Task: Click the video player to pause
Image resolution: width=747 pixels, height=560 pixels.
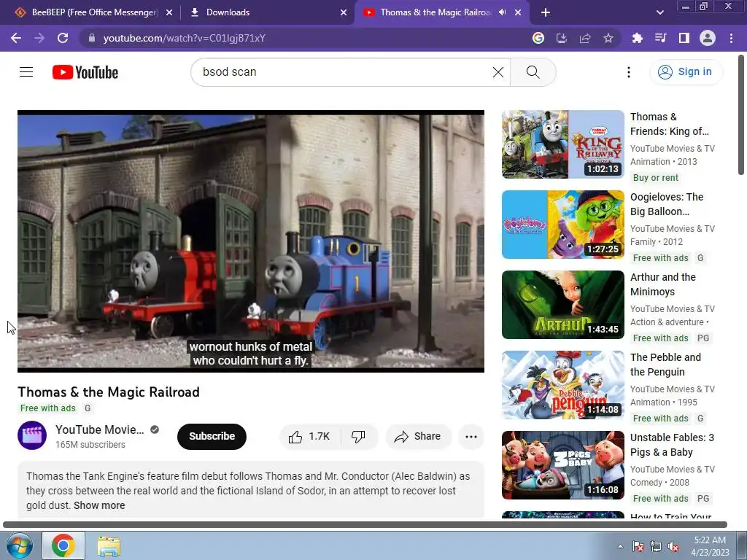Action: click(x=251, y=241)
